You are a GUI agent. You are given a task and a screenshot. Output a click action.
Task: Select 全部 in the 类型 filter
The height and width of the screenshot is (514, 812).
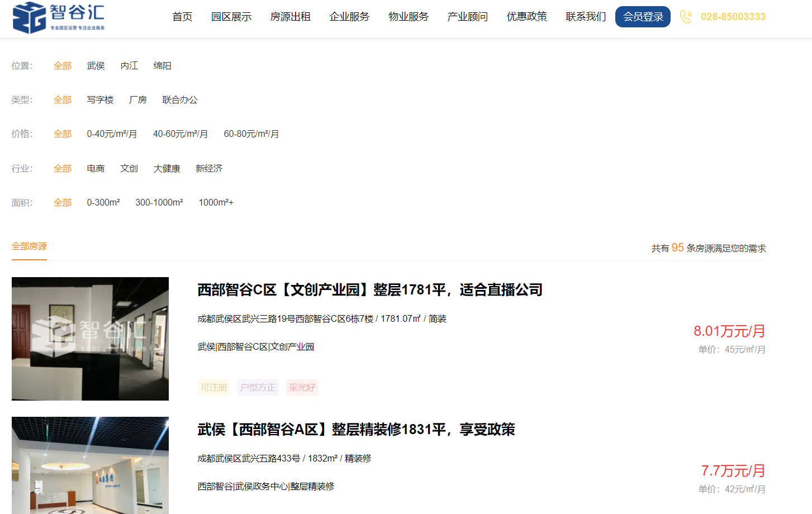tap(63, 99)
